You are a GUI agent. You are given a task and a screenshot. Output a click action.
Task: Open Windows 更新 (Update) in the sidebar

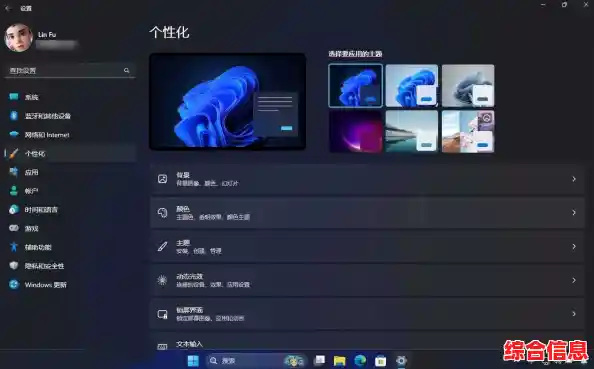click(x=70, y=285)
